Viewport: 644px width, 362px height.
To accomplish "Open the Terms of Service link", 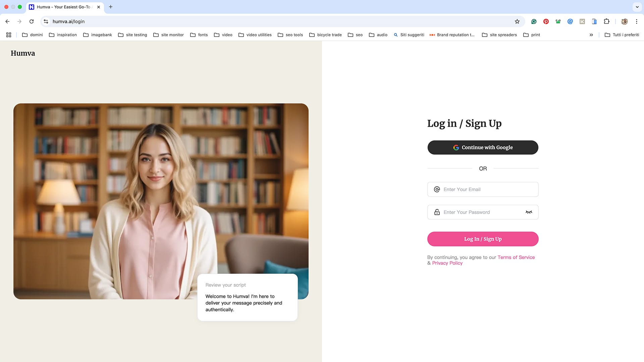I will tap(516, 257).
